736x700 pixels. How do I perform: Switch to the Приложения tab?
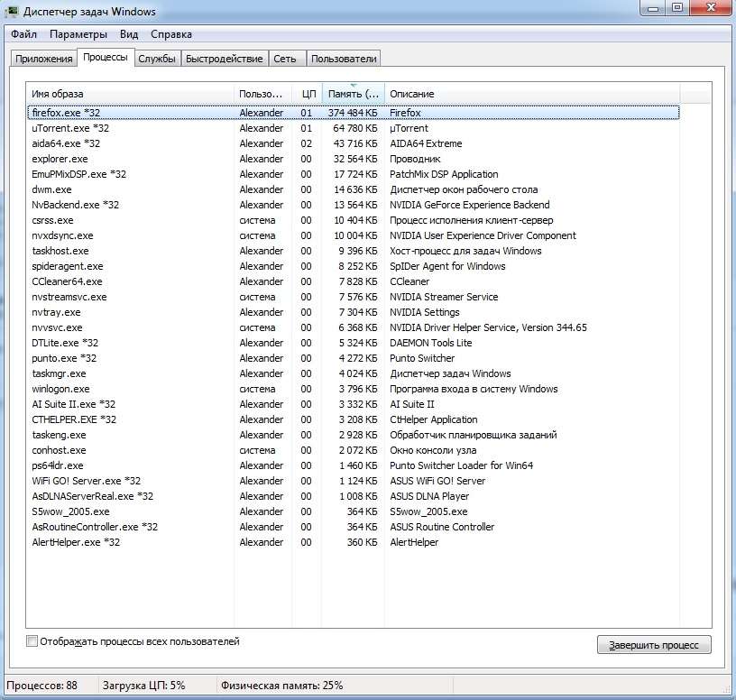(43, 59)
